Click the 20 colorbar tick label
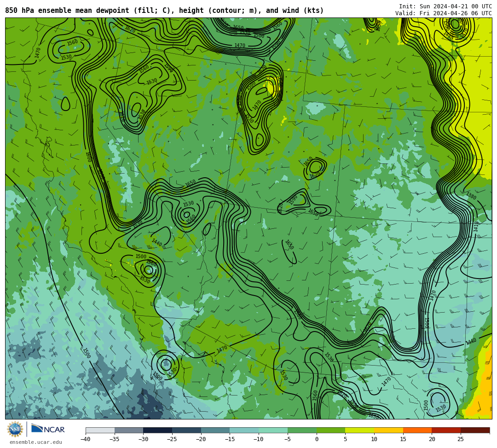Viewport: 497px width, 448px height. [x=432, y=439]
